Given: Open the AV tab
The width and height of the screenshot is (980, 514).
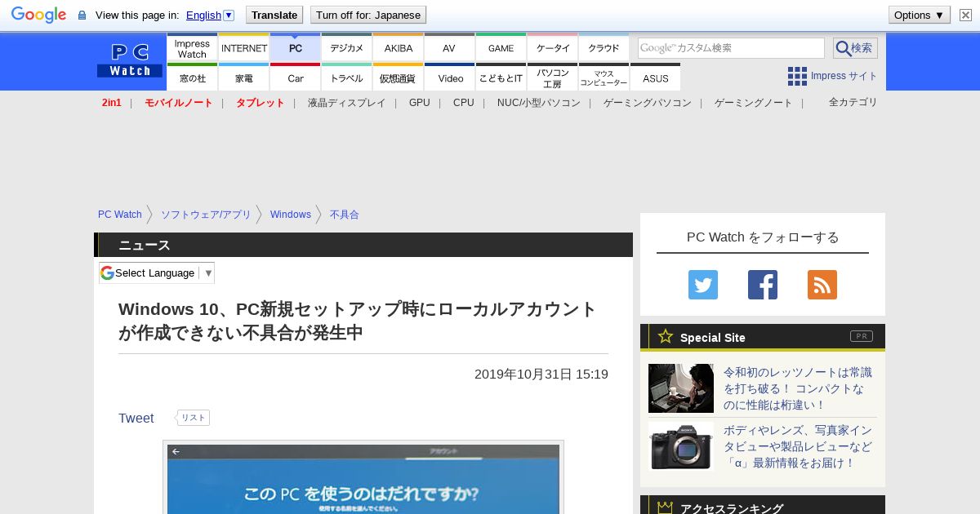Looking at the screenshot, I should pyautogui.click(x=449, y=47).
